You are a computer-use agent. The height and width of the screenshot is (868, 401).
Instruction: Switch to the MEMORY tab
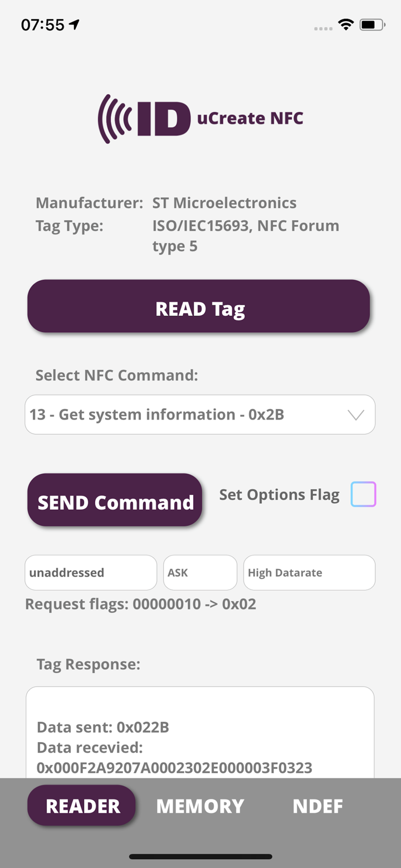(200, 806)
